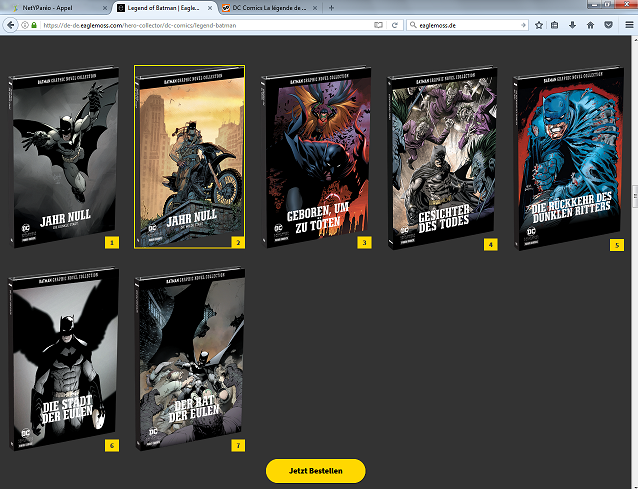Open the downloads arrow icon

point(572,25)
